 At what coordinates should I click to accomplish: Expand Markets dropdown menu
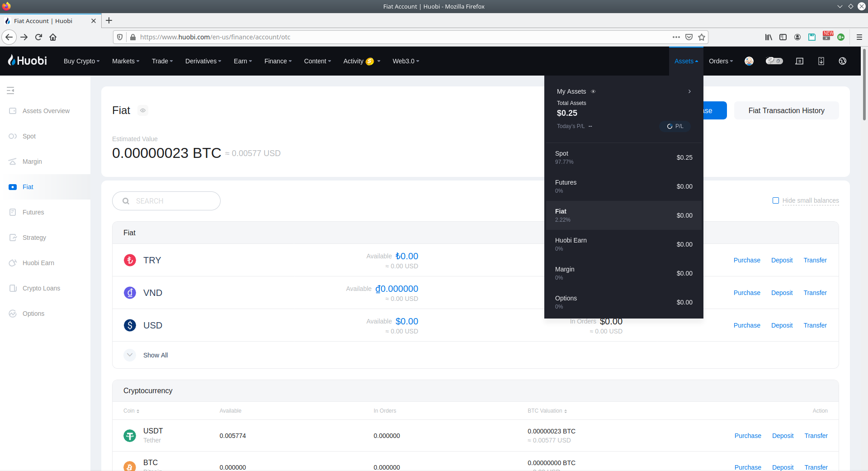pyautogui.click(x=126, y=61)
